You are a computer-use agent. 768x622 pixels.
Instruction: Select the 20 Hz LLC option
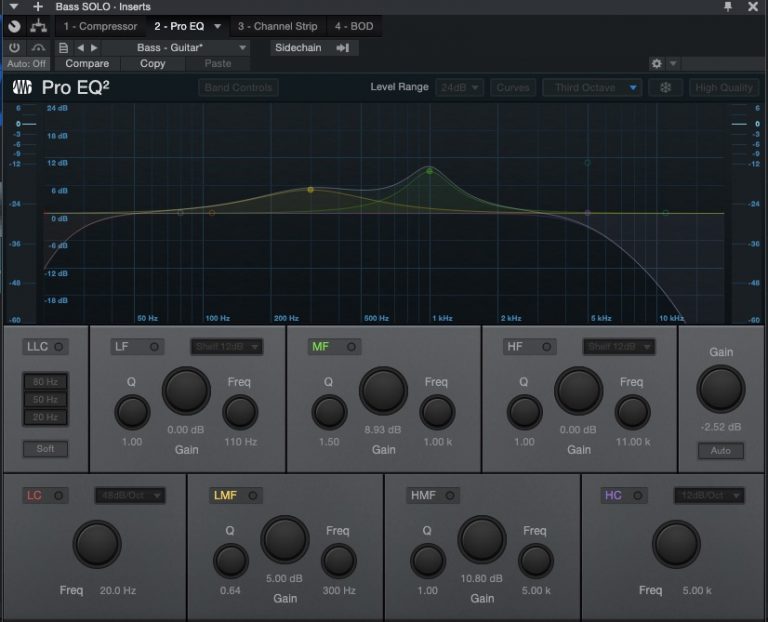46,417
